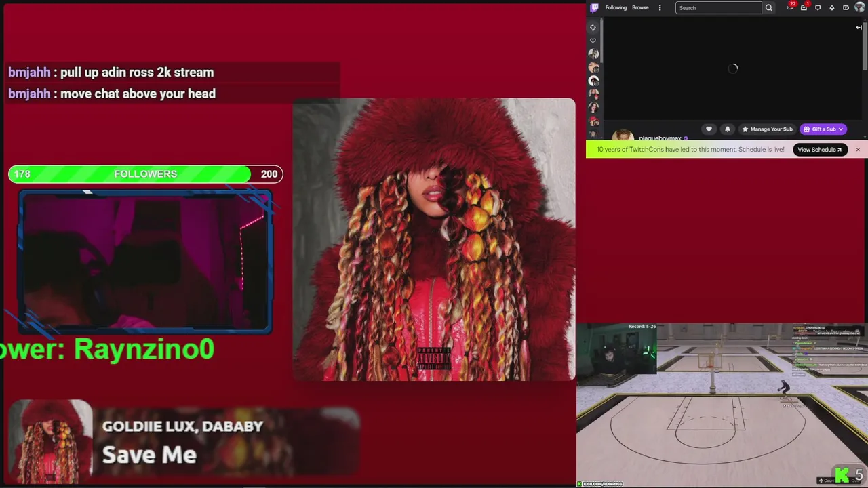
Task: Click the KICK.COM watermark link at bottom
Action: 600,484
